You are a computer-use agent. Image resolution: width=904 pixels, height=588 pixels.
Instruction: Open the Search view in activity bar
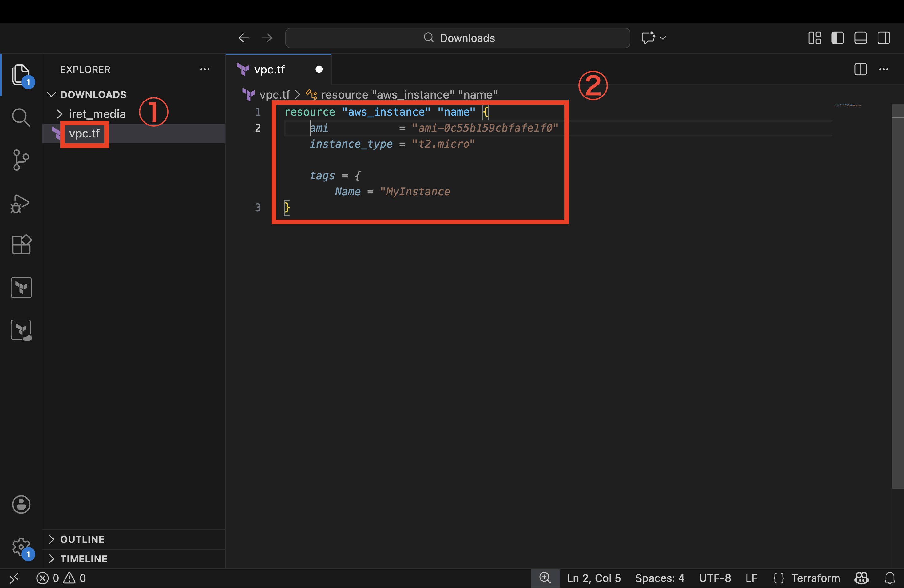click(x=21, y=117)
